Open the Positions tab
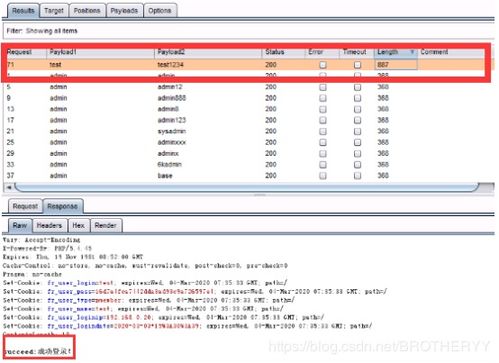The image size is (499, 363). [87, 10]
